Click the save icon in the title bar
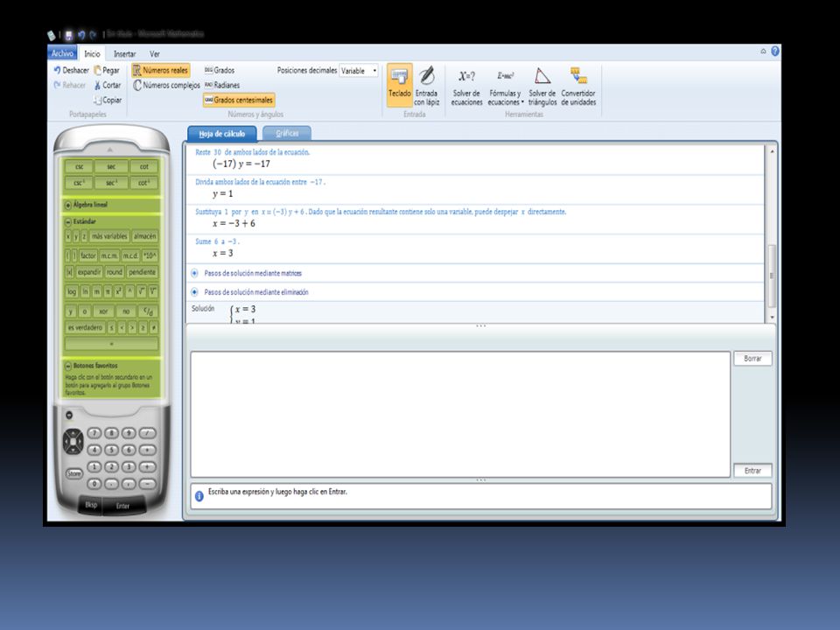840x630 pixels. [68, 35]
